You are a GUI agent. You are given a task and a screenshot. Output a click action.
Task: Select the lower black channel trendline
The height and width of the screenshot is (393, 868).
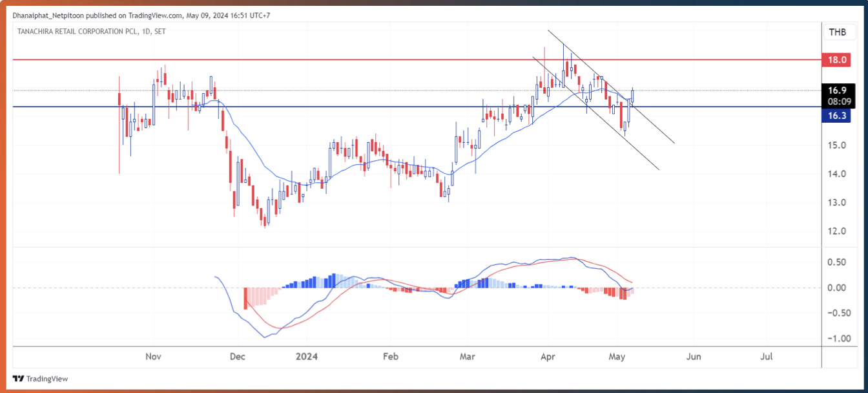click(x=595, y=113)
